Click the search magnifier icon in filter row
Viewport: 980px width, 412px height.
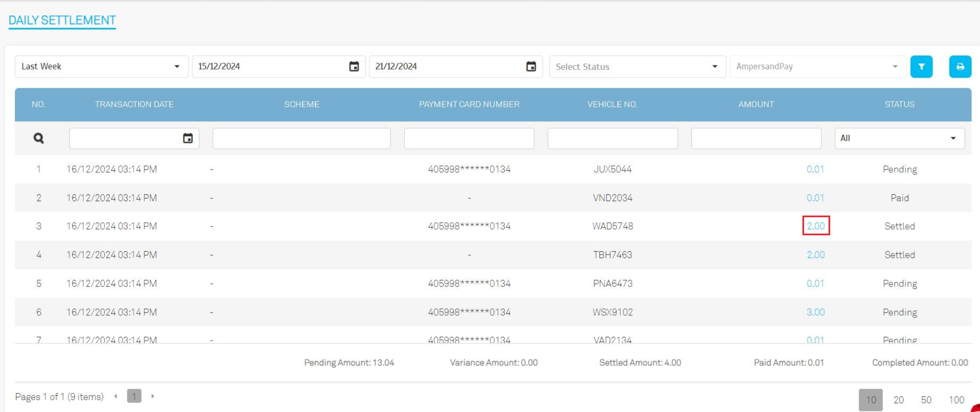coord(39,138)
